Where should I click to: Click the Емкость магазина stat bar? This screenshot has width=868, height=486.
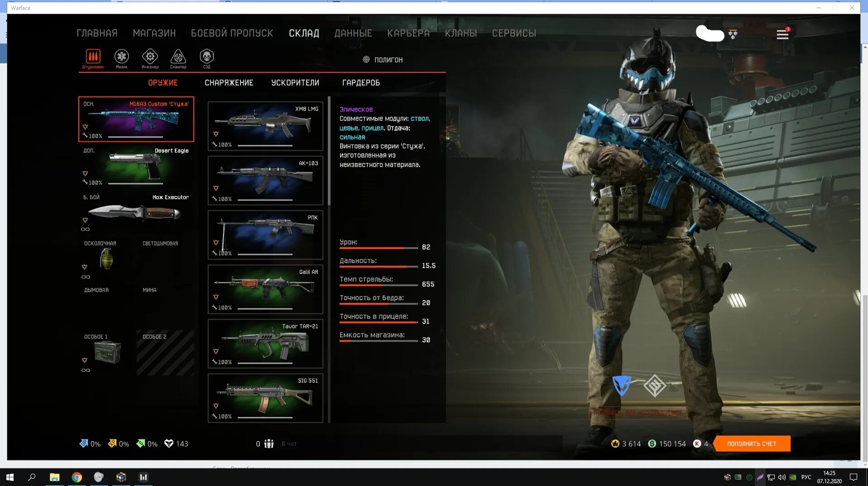[x=379, y=341]
